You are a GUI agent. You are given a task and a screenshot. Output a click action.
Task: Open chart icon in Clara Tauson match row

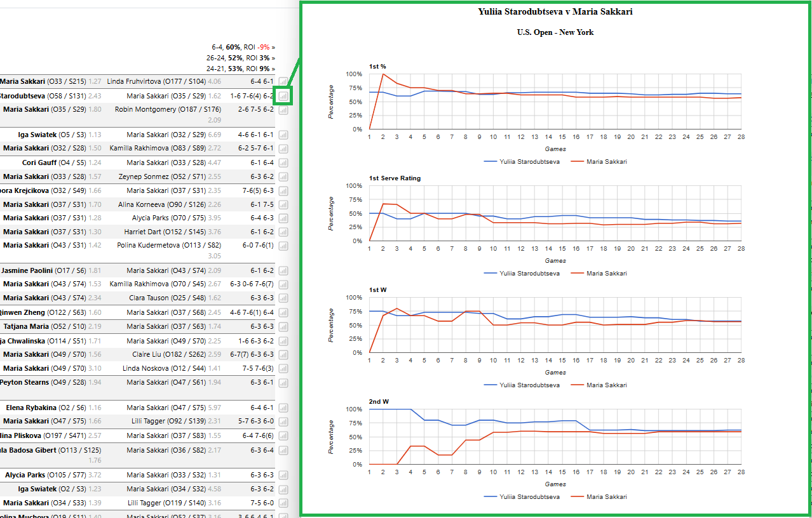(283, 298)
